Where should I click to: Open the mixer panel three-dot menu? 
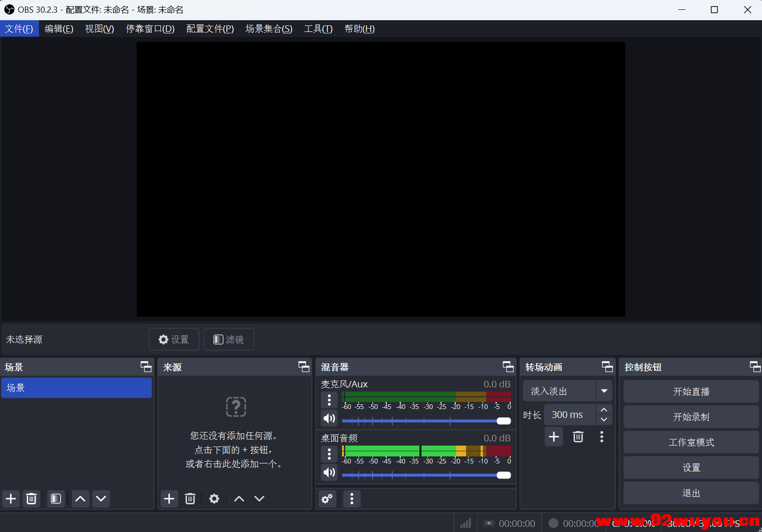(351, 499)
